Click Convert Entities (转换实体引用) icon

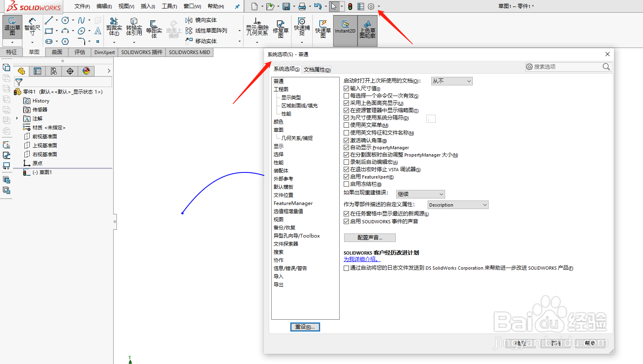[134, 27]
